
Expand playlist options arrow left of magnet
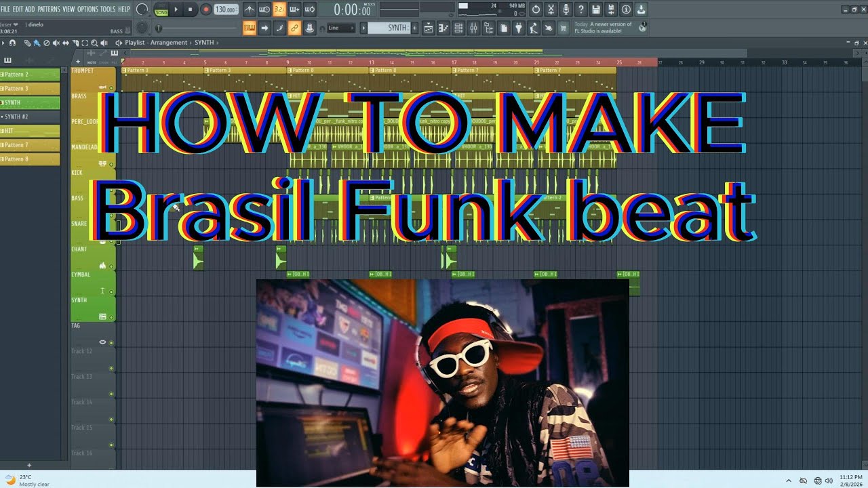pyautogui.click(x=3, y=43)
